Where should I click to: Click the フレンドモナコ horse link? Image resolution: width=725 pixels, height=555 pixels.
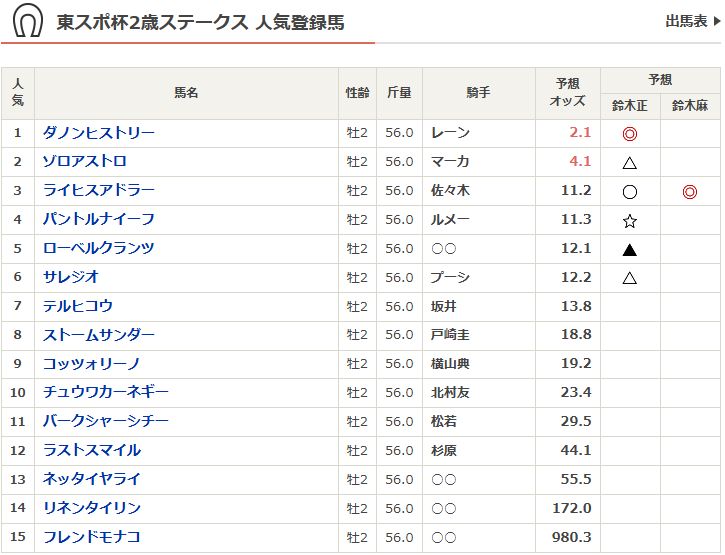point(91,537)
